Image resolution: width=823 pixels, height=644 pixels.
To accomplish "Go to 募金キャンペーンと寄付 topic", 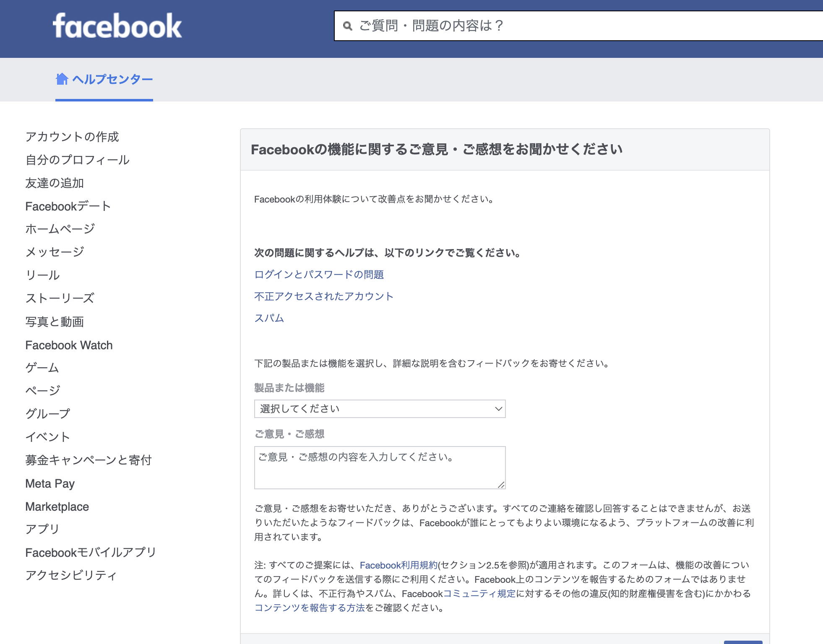I will coord(89,460).
